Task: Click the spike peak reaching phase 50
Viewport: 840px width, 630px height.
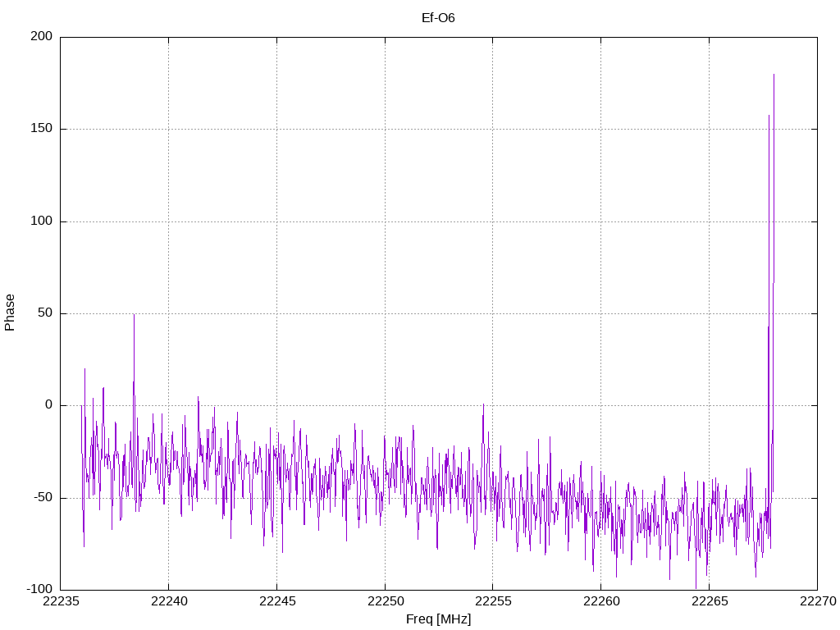Action: tap(134, 314)
